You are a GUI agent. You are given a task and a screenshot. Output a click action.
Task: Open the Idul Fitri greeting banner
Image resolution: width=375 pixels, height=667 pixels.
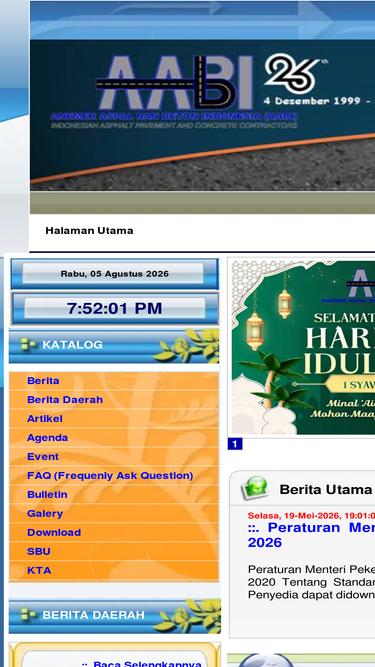(304, 347)
